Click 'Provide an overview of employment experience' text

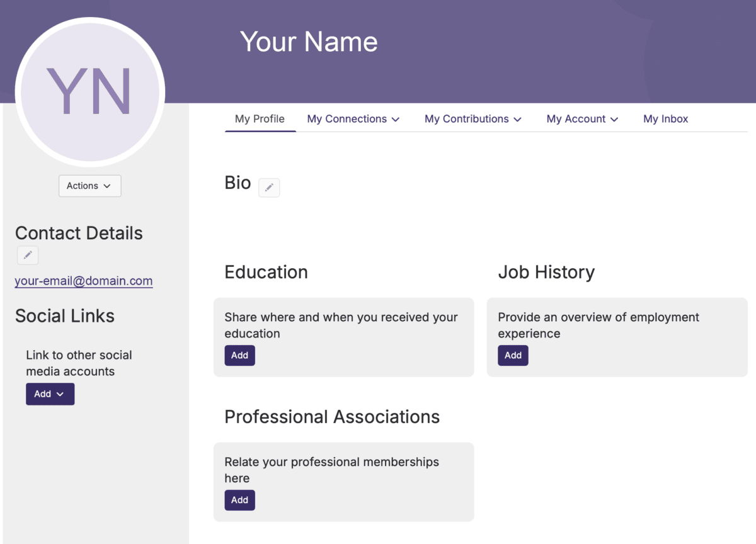coord(598,326)
